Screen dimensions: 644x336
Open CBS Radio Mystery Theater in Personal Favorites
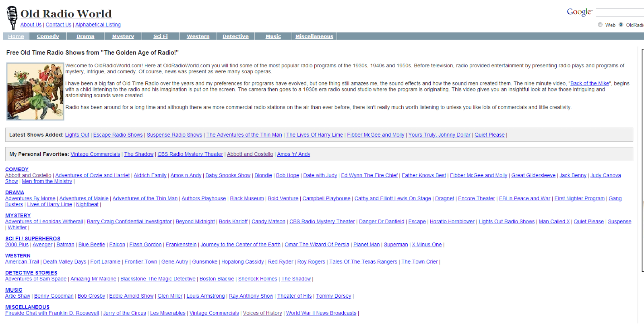coord(190,154)
